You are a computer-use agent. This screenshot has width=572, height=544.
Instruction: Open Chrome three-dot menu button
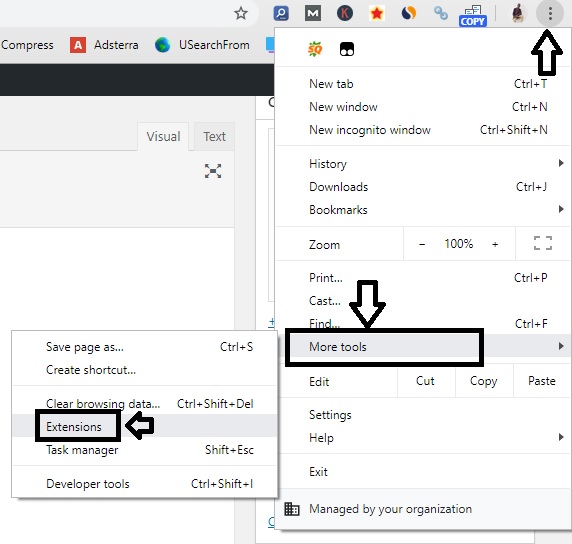(x=550, y=14)
